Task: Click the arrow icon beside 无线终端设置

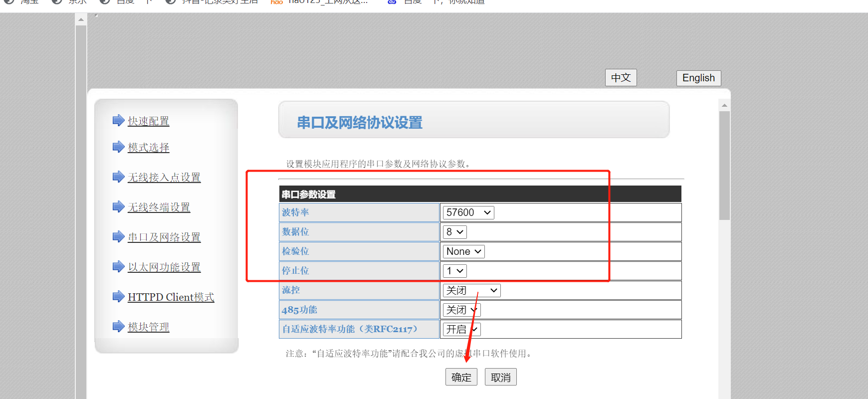Action: [x=118, y=206]
